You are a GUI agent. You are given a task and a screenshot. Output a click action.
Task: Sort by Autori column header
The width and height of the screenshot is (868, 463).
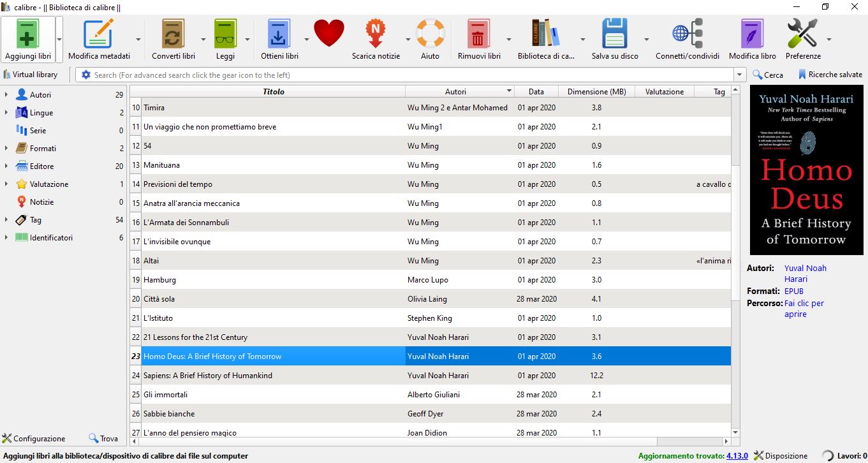[460, 92]
